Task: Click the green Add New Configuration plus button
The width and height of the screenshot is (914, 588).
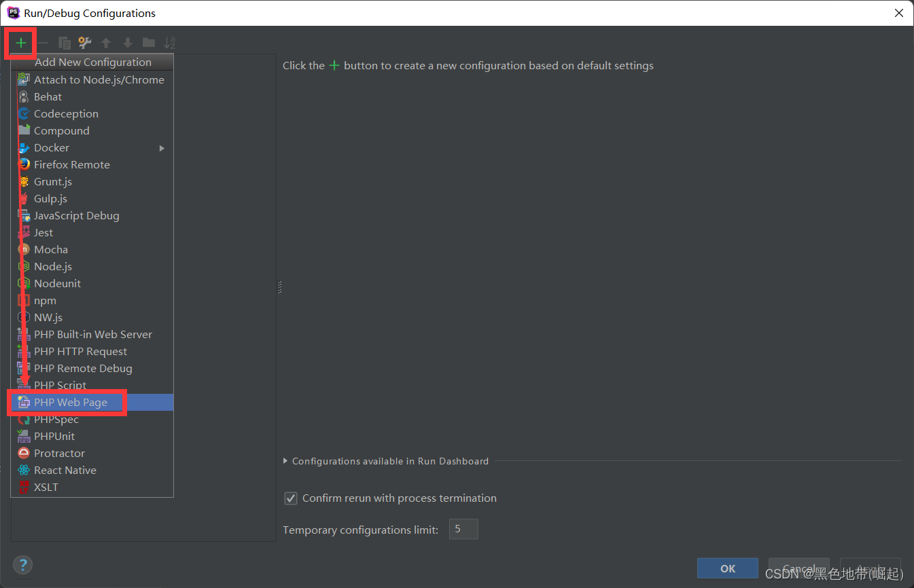Action: 21,43
